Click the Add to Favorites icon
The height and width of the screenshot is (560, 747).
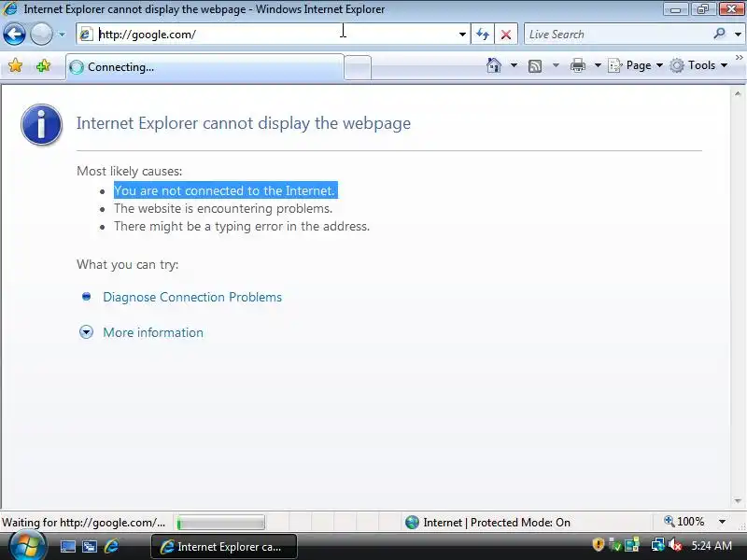(x=43, y=65)
